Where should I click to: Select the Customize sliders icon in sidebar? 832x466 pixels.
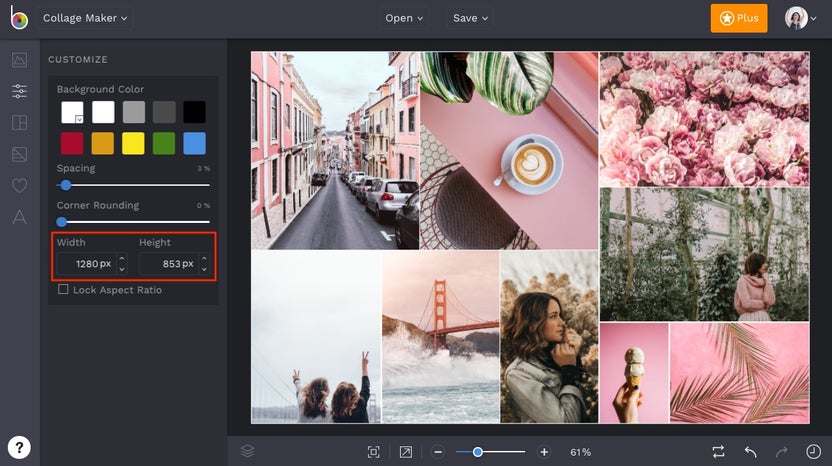tap(19, 91)
